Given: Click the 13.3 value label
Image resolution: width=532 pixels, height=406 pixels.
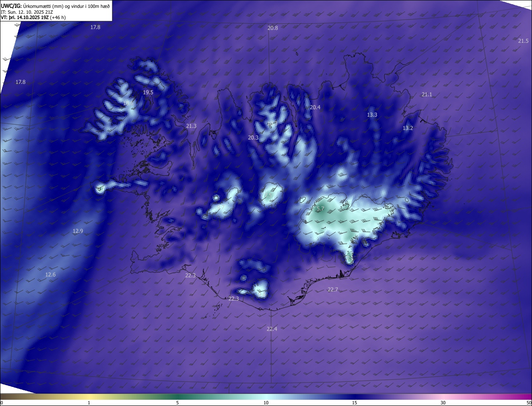Looking at the screenshot, I should (372, 115).
